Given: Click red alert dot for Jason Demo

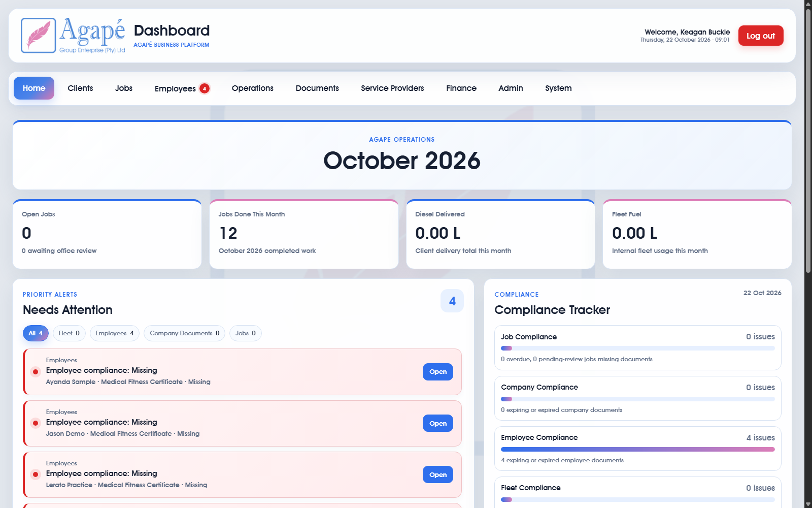Looking at the screenshot, I should click(36, 423).
